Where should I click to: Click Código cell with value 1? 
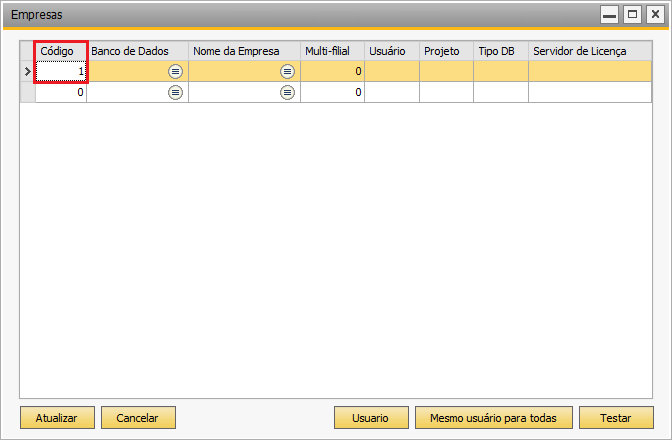tap(61, 72)
